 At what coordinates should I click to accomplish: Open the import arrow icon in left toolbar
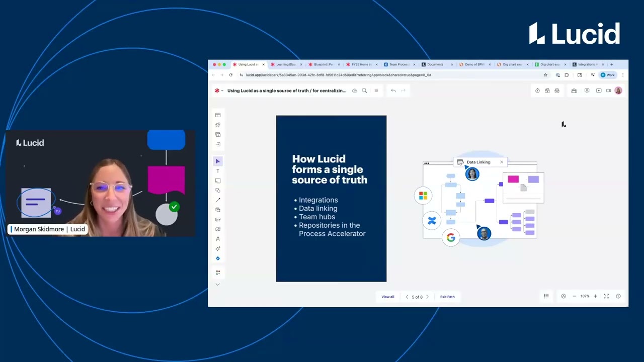(218, 144)
